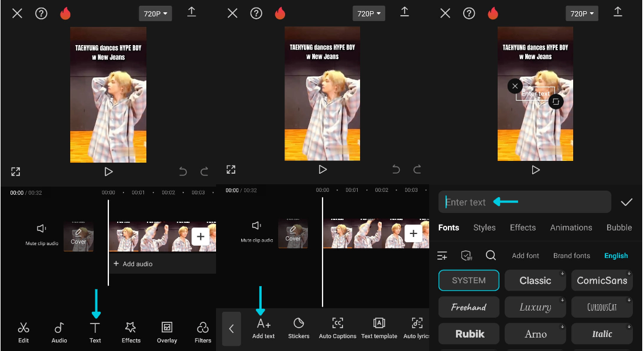Viewport: 644px width, 351px height.
Task: Expand preview to fullscreen in middle screen
Action: click(x=231, y=170)
